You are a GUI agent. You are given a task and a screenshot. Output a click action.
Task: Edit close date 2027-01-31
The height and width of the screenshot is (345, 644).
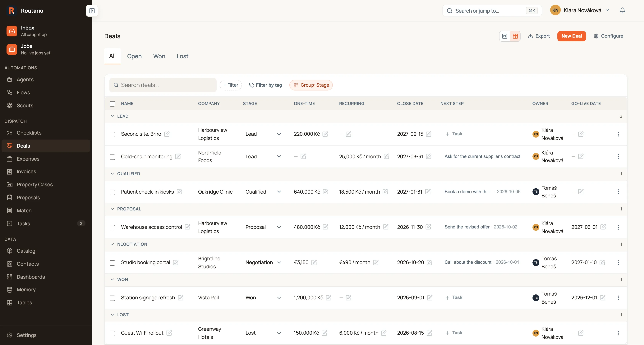pos(428,191)
